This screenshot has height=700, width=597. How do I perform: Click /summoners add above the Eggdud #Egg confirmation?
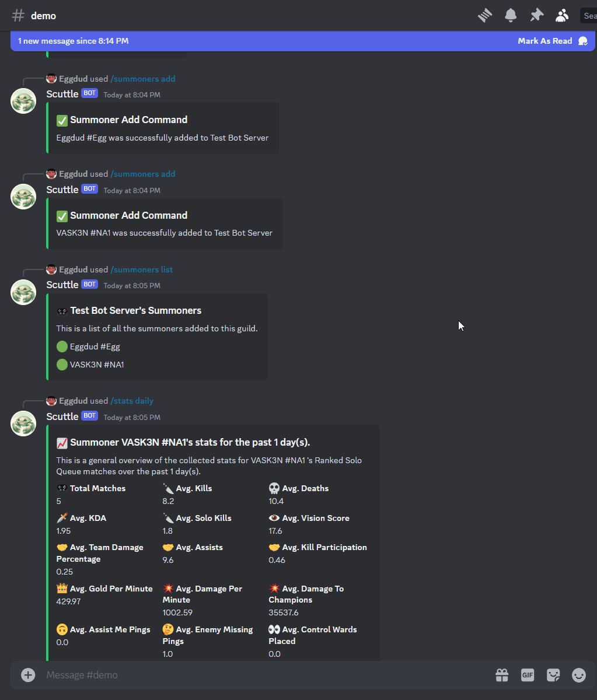pyautogui.click(x=142, y=79)
